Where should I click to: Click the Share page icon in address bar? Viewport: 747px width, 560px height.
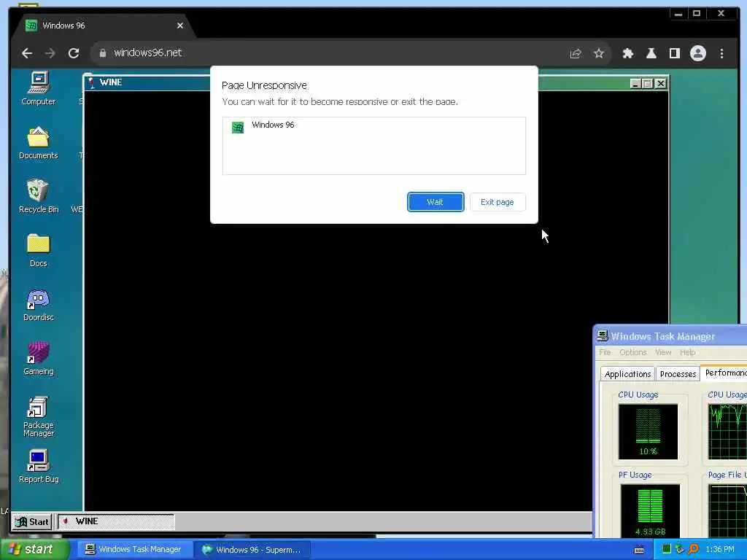[576, 53]
